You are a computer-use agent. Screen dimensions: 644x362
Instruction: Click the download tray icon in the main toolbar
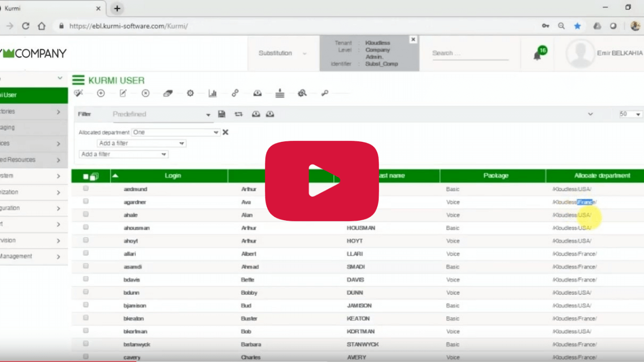click(258, 93)
